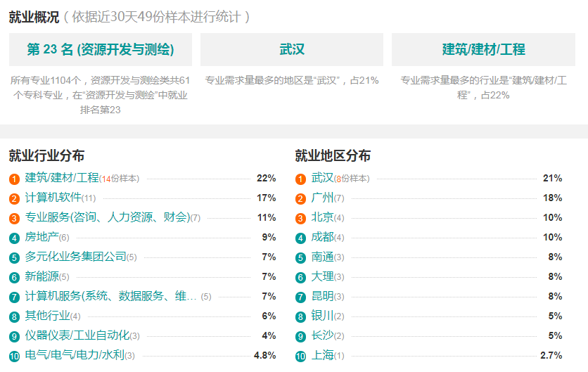The width and height of the screenshot is (588, 372).
Task: Click the orange rank 2 badge beside 计算机软件
Action: [14, 199]
